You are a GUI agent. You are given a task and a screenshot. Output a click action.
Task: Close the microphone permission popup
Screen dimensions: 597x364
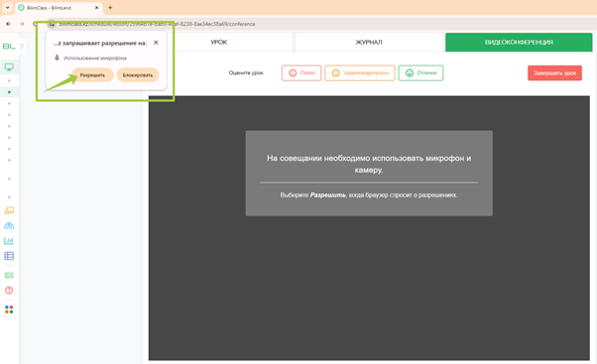pyautogui.click(x=156, y=43)
